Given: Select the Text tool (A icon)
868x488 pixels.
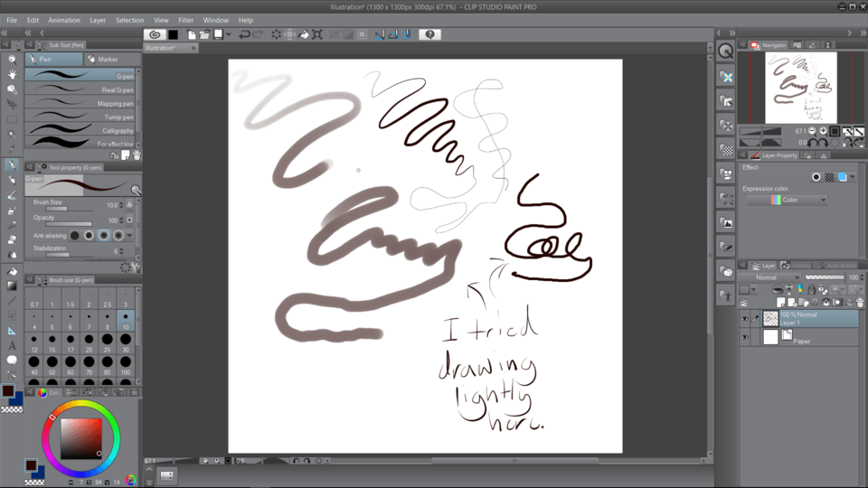Looking at the screenshot, I should [12, 345].
